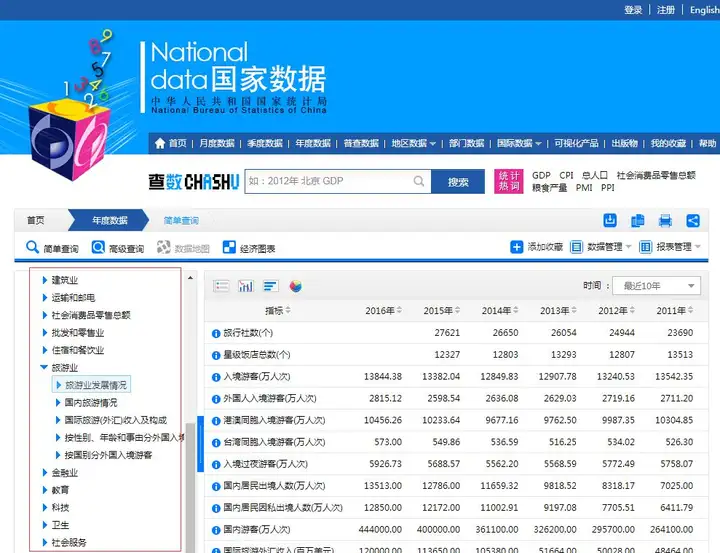Viewport: 720px width, 553px height.
Task: Open the 时间 最近10年 dropdown
Action: point(657,286)
